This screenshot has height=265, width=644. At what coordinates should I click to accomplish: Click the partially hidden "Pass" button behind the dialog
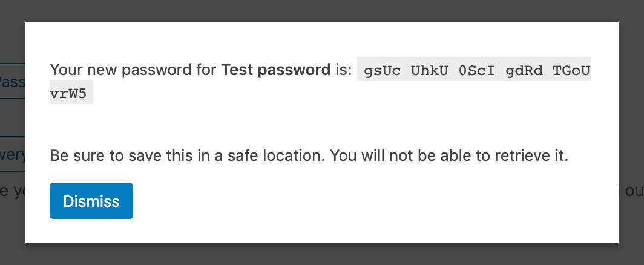[12, 81]
